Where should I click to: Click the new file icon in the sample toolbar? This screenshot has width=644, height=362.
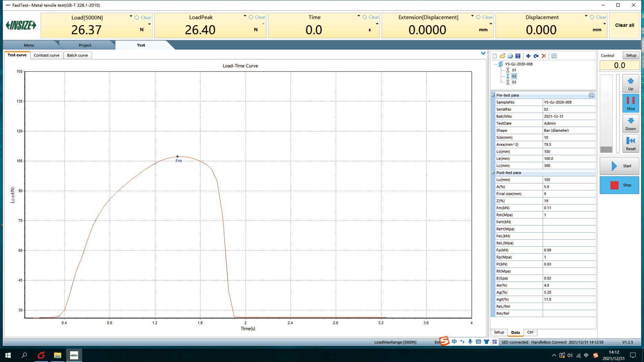coord(495,56)
